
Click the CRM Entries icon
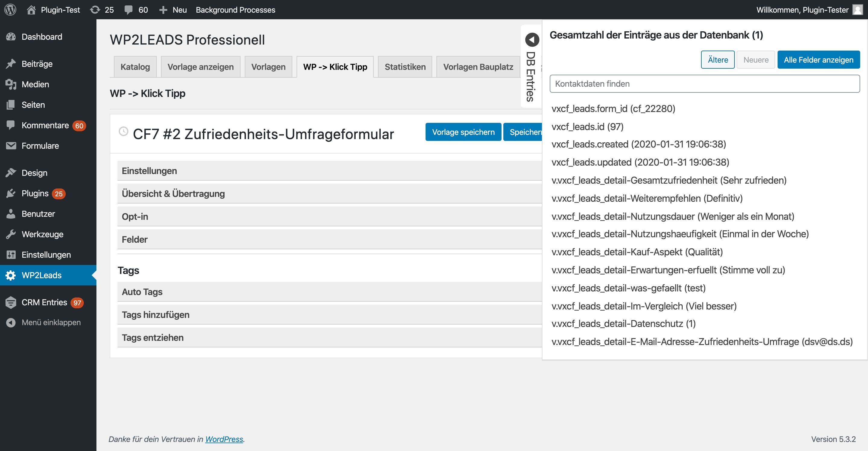coord(11,303)
